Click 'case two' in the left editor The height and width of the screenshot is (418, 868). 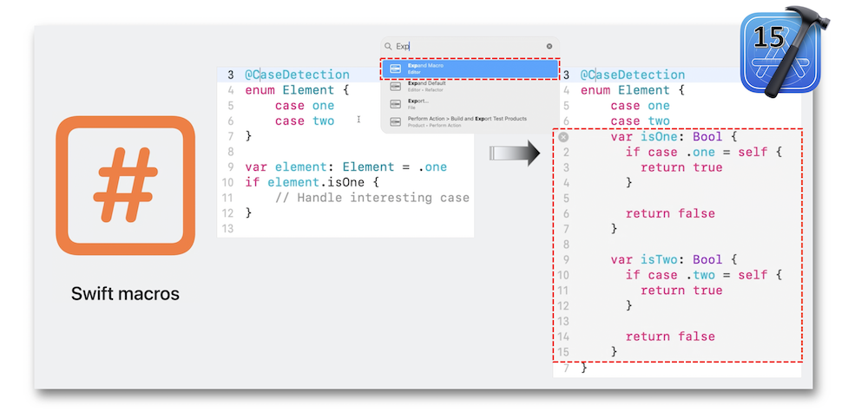pos(305,121)
